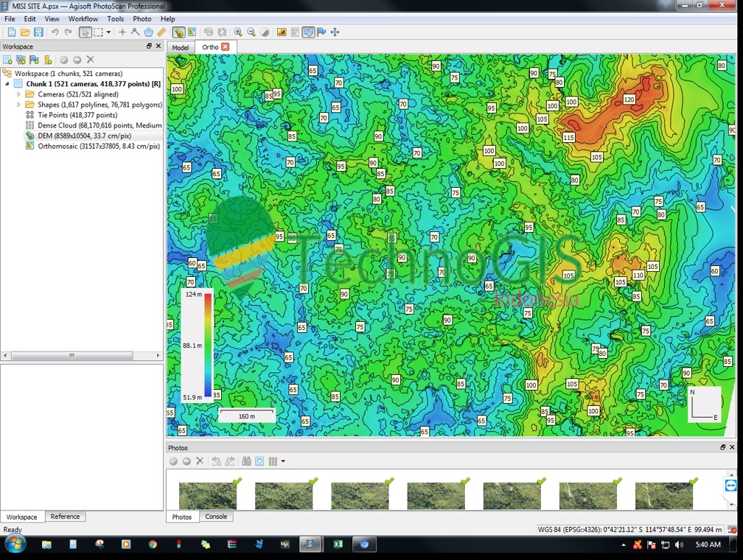Screen dimensions: 743x560
Task: Toggle the Show Markers flag button
Action: click(x=321, y=32)
